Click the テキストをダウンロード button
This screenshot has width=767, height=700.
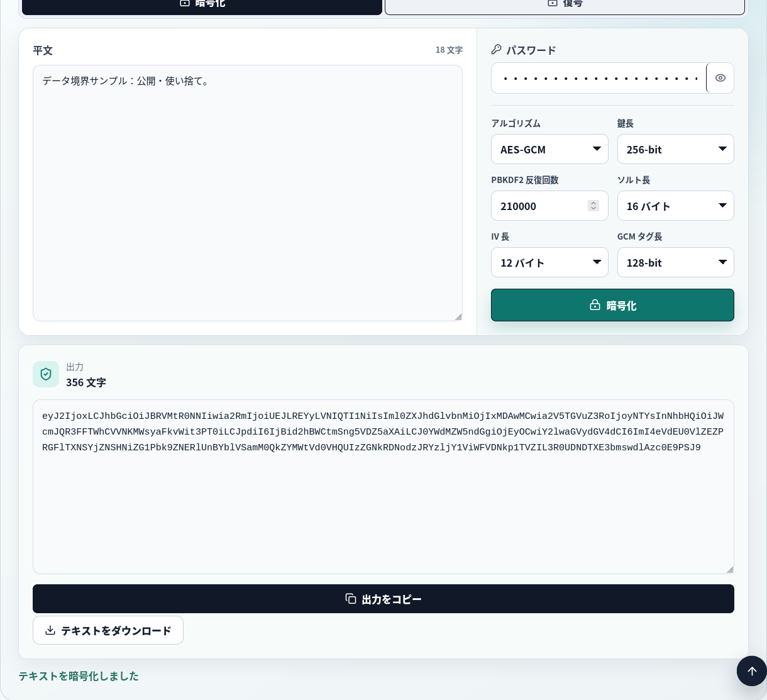[108, 630]
